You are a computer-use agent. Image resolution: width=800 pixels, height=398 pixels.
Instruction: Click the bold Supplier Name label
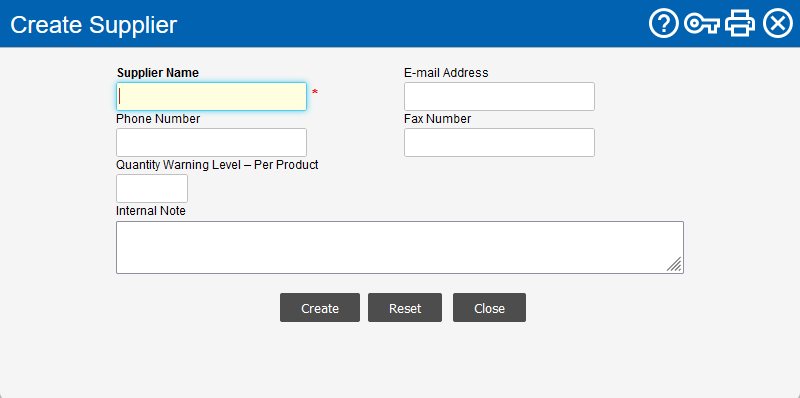pos(158,73)
